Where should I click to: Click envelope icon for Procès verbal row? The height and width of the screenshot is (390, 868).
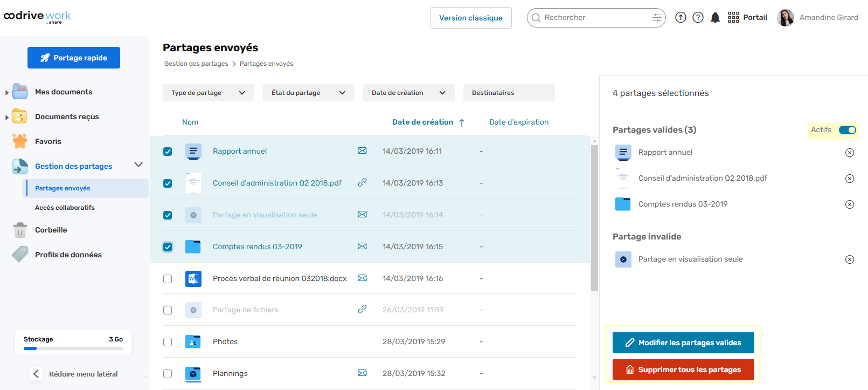362,278
